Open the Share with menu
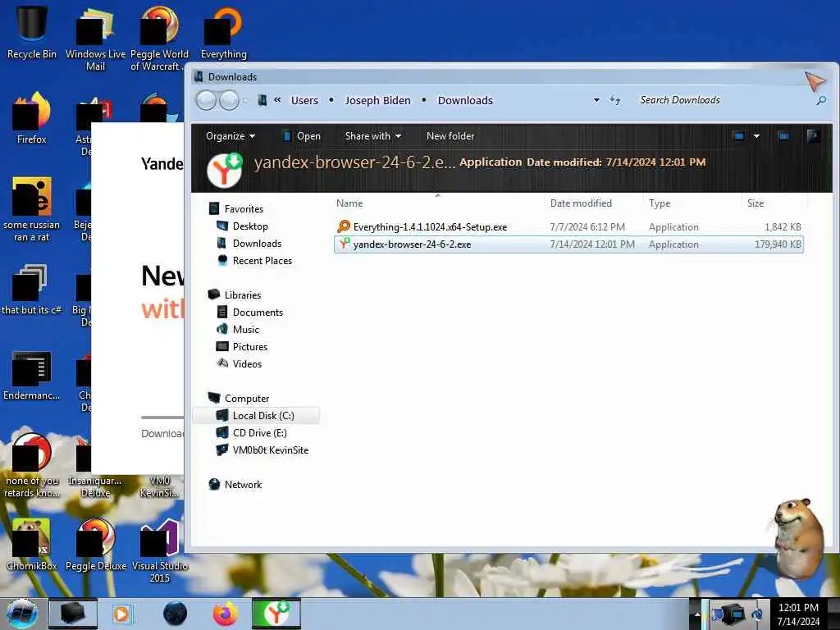Image resolution: width=840 pixels, height=630 pixels. point(373,136)
